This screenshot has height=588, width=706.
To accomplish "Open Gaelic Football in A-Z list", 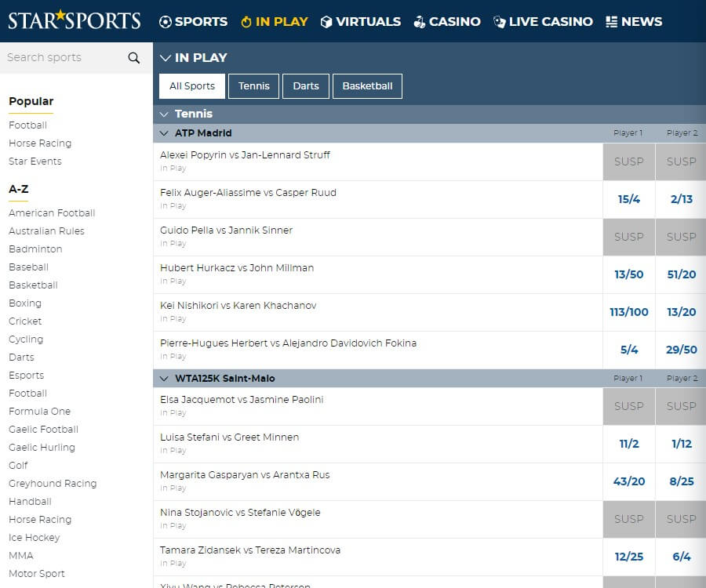I will click(x=44, y=429).
